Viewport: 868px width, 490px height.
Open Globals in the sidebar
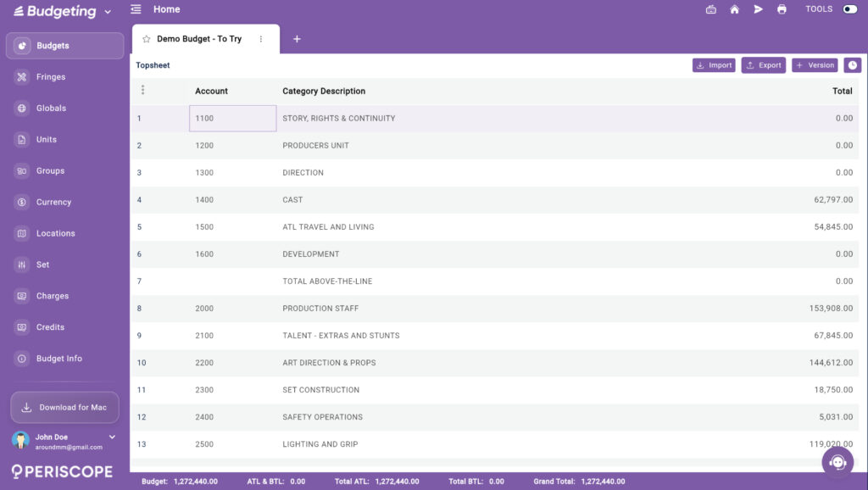(51, 109)
